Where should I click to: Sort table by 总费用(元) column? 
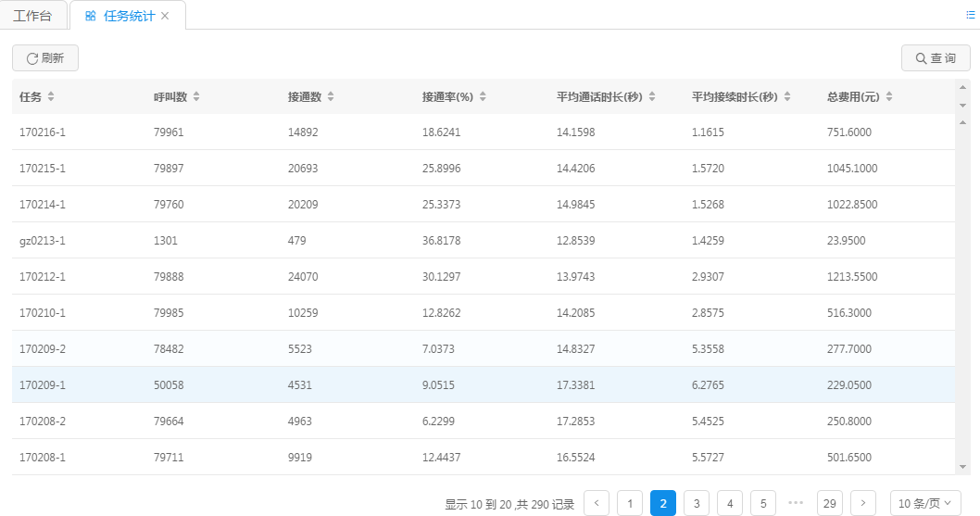pos(889,97)
